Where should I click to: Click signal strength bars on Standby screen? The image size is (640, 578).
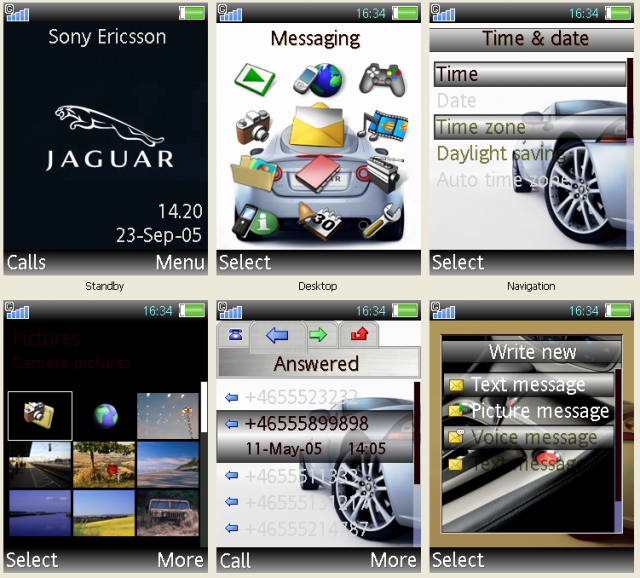tap(17, 13)
